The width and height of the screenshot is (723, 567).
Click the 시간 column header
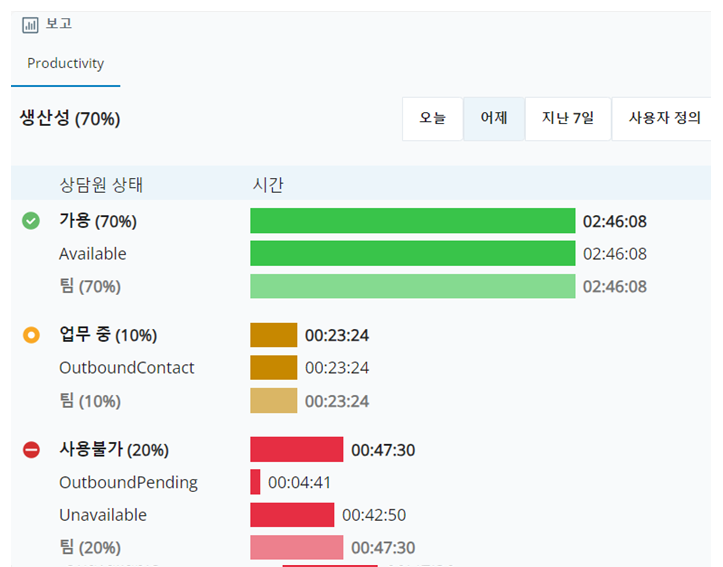[268, 185]
